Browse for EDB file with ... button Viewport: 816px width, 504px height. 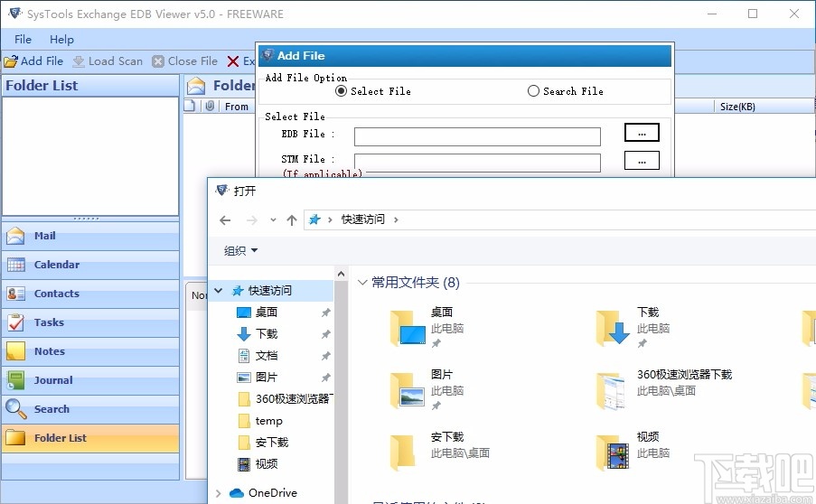[x=642, y=133]
